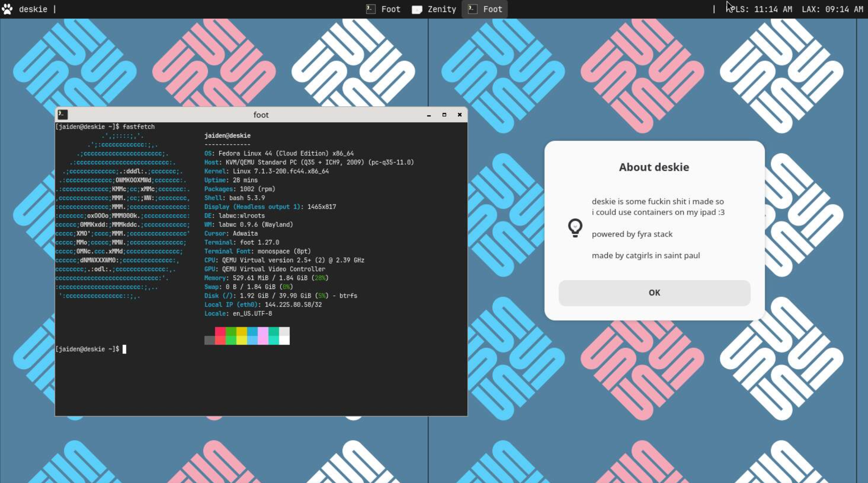Click the terminal prompt cursor line
Screen dimensions: 868x483
click(x=91, y=349)
